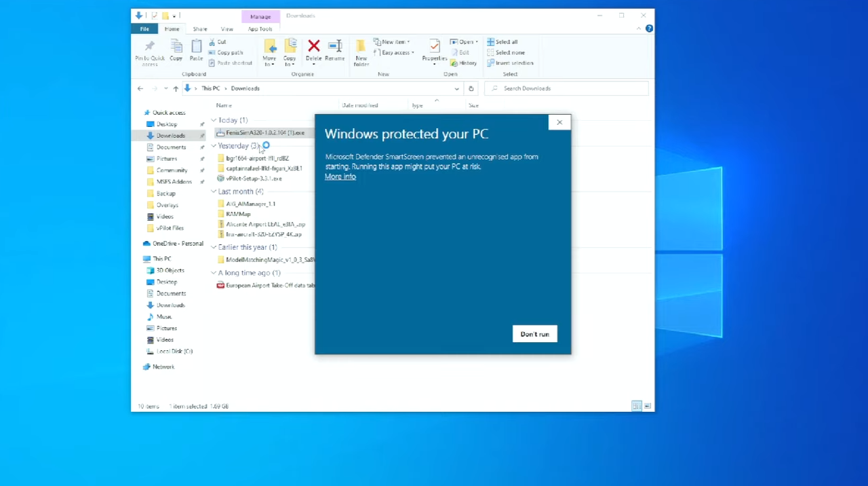Switch to the Home ribbon tab
The height and width of the screenshot is (486, 868).
click(172, 29)
